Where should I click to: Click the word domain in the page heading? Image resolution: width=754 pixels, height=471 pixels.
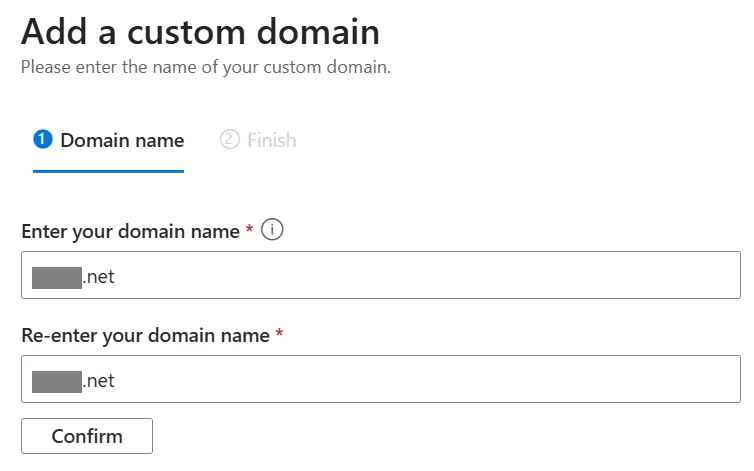318,32
